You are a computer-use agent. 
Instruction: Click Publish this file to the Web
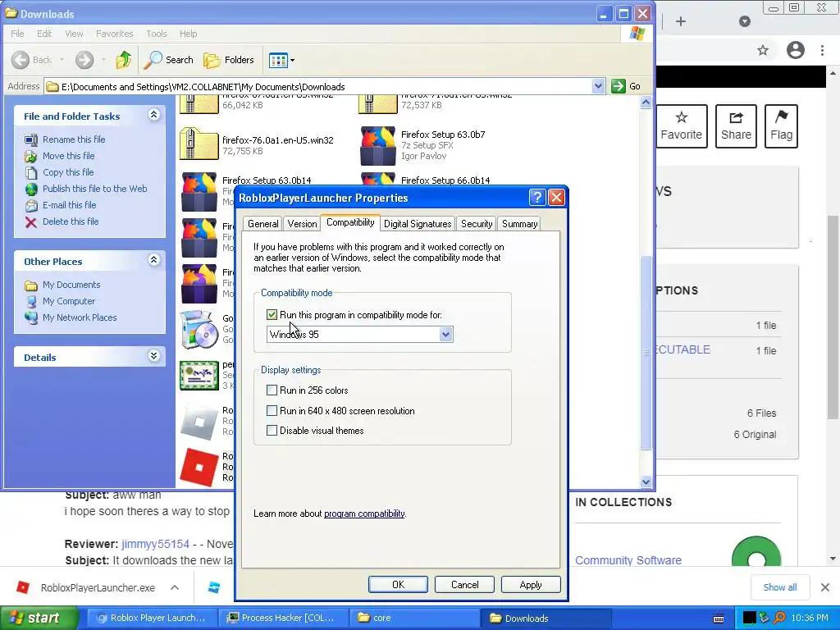click(x=95, y=189)
